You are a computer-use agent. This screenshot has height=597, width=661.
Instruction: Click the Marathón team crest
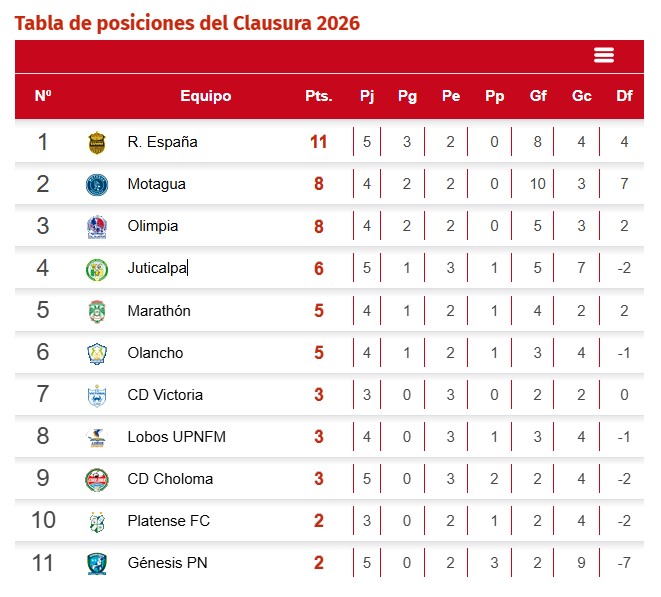[x=96, y=311]
